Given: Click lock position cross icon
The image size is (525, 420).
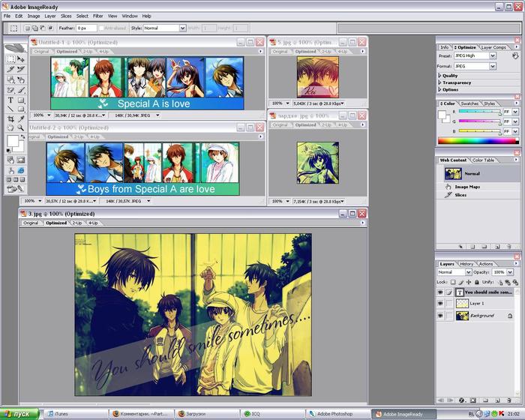Looking at the screenshot, I should 469,282.
